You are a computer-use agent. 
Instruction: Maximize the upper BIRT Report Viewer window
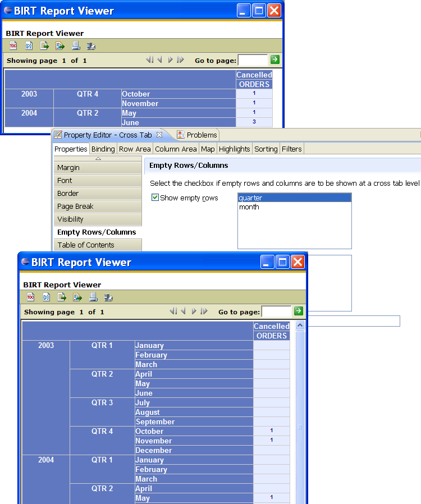259,11
